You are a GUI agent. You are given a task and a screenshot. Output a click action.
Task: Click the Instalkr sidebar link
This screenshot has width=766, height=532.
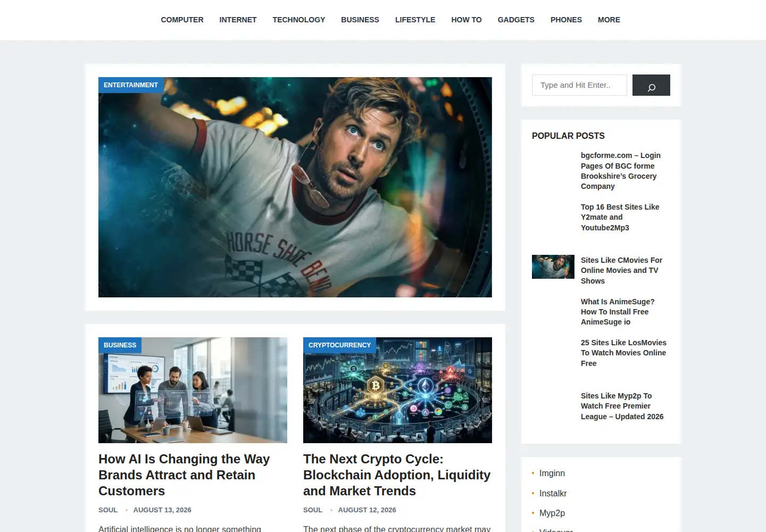pos(553,493)
